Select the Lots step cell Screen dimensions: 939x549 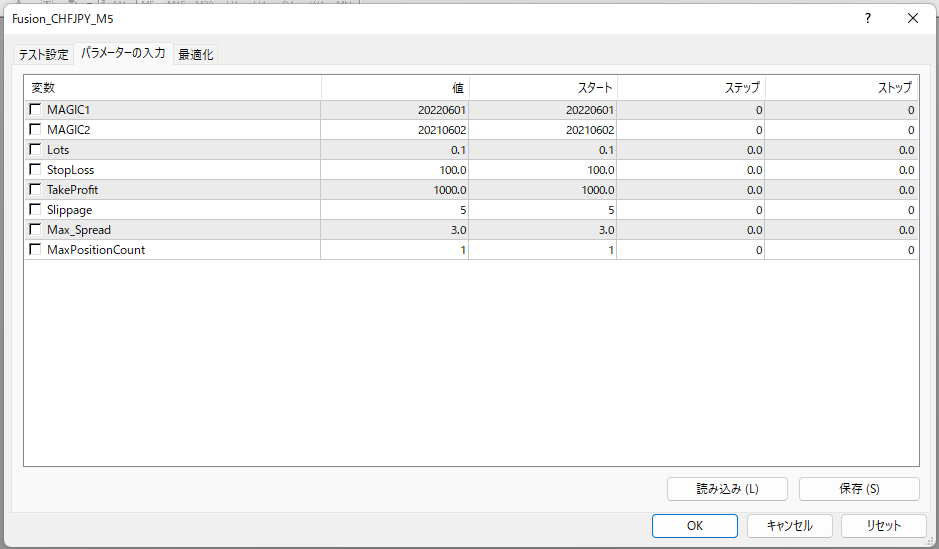point(690,150)
